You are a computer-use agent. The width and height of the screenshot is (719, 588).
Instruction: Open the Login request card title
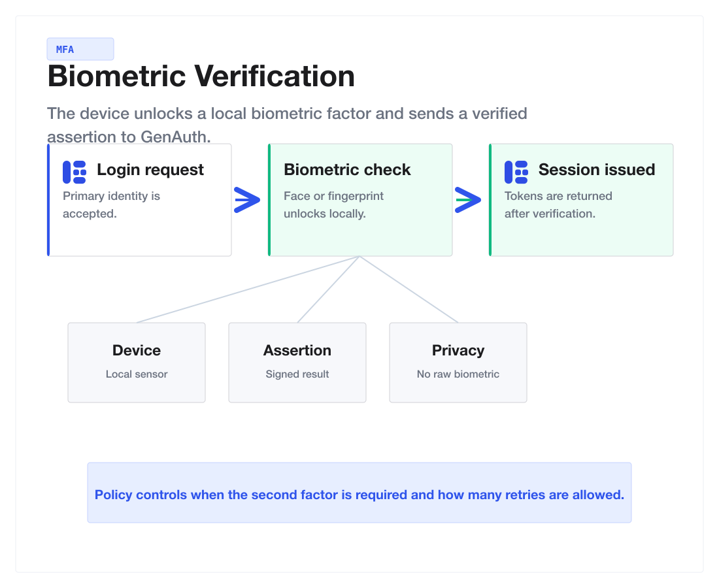pos(150,170)
